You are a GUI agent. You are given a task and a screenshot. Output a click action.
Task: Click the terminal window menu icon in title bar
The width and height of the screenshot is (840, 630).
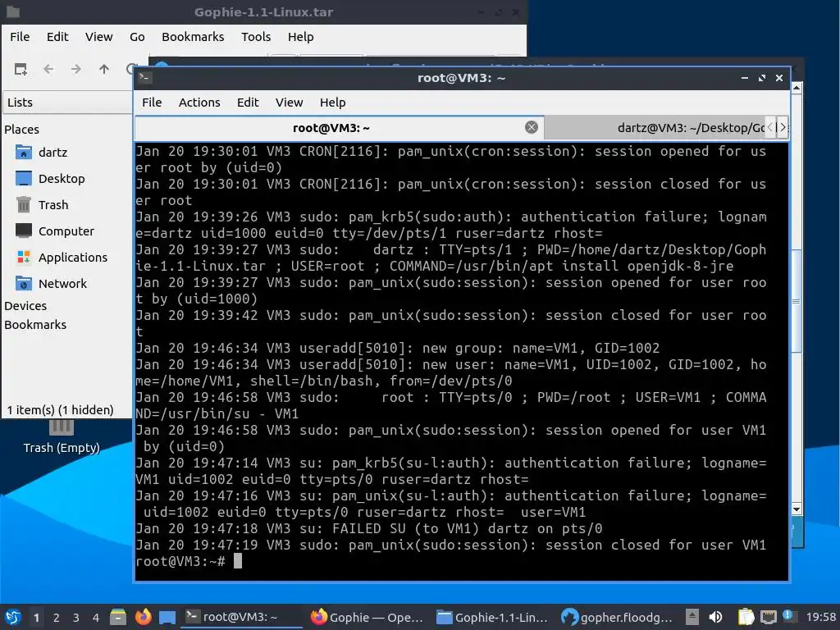point(144,78)
